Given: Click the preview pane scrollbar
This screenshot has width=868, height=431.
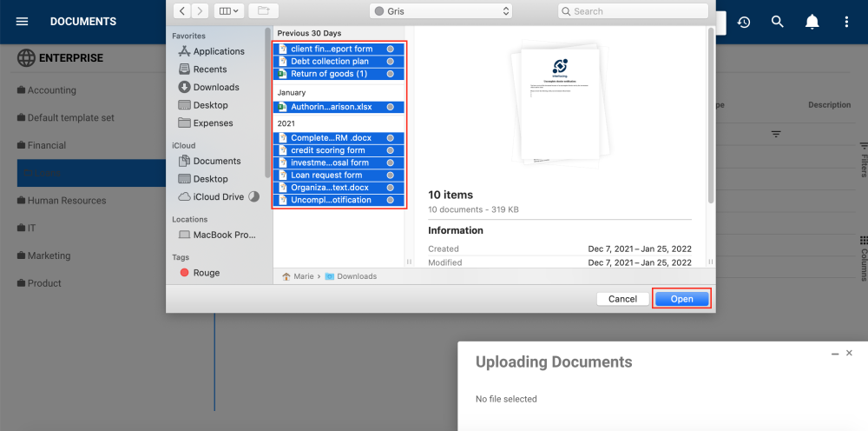Looking at the screenshot, I should coord(710,116).
